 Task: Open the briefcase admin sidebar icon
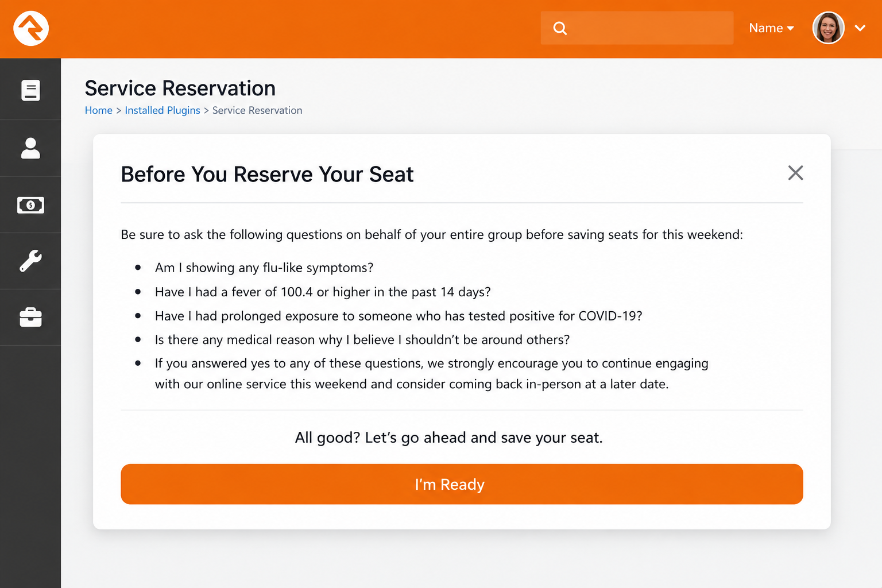[x=30, y=317]
